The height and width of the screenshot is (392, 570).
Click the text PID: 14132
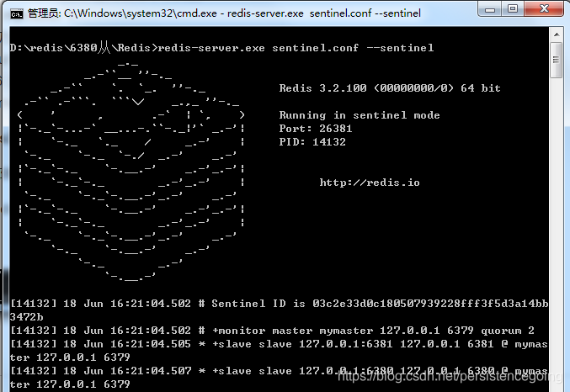click(x=312, y=142)
